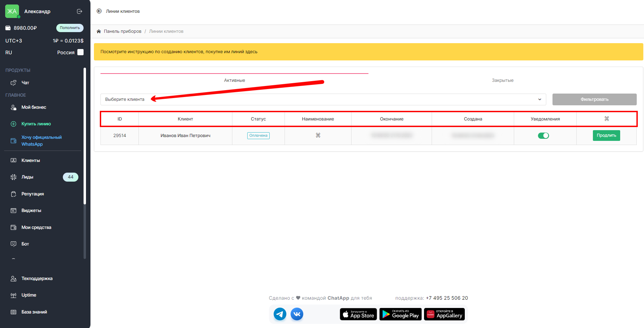This screenshot has height=328, width=644.
Task: Open VK social icon in footer
Action: click(297, 314)
